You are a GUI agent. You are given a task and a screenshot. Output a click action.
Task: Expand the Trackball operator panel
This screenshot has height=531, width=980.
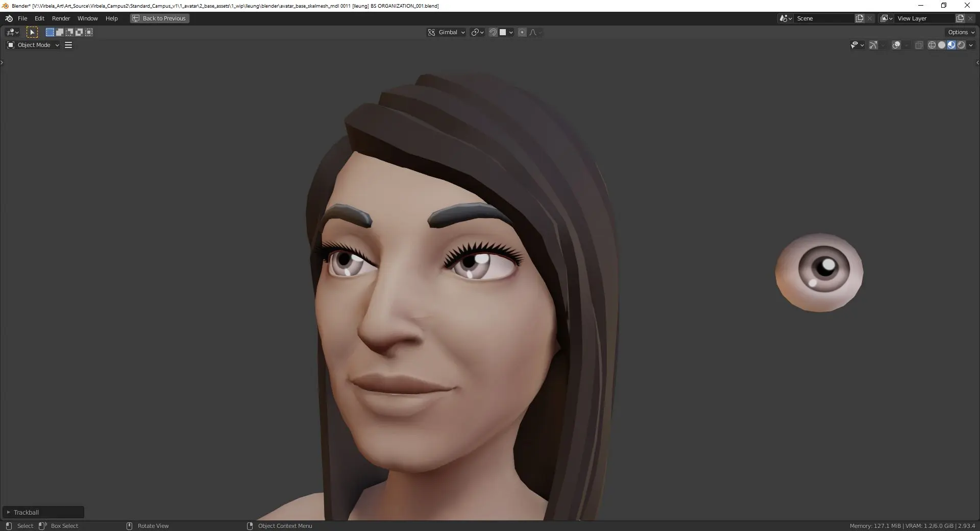click(9, 512)
